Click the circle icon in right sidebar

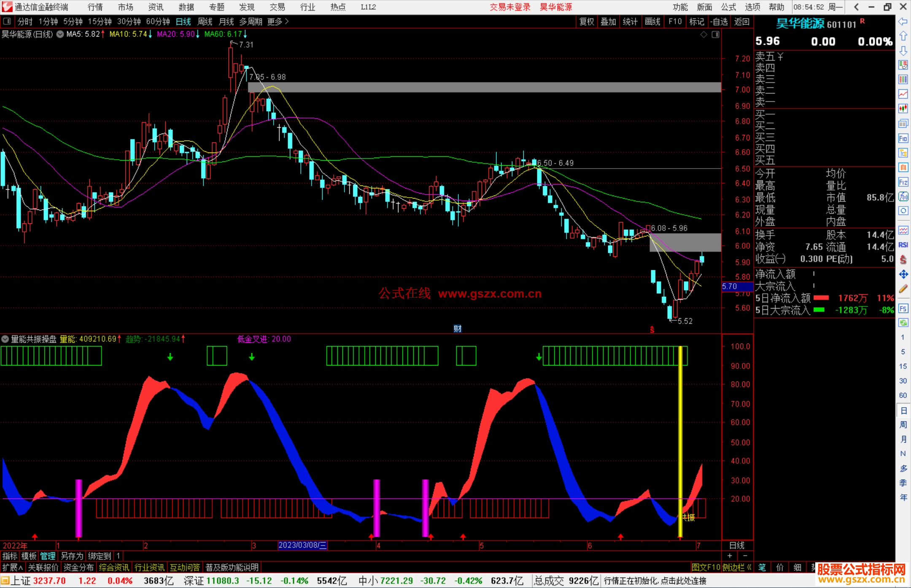903,211
